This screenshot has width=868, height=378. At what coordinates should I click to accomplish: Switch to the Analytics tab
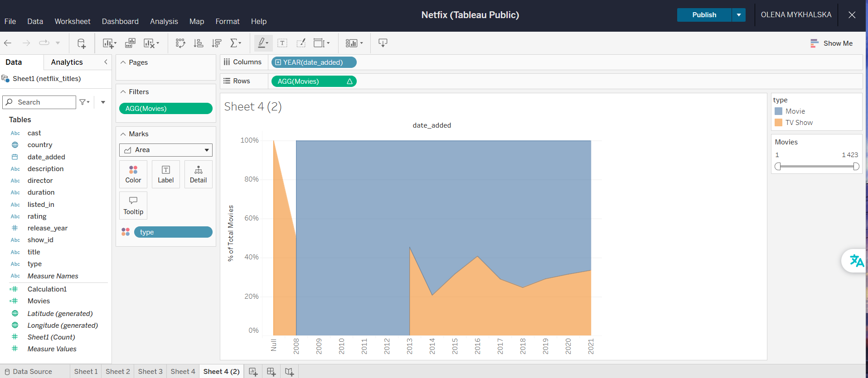click(67, 62)
